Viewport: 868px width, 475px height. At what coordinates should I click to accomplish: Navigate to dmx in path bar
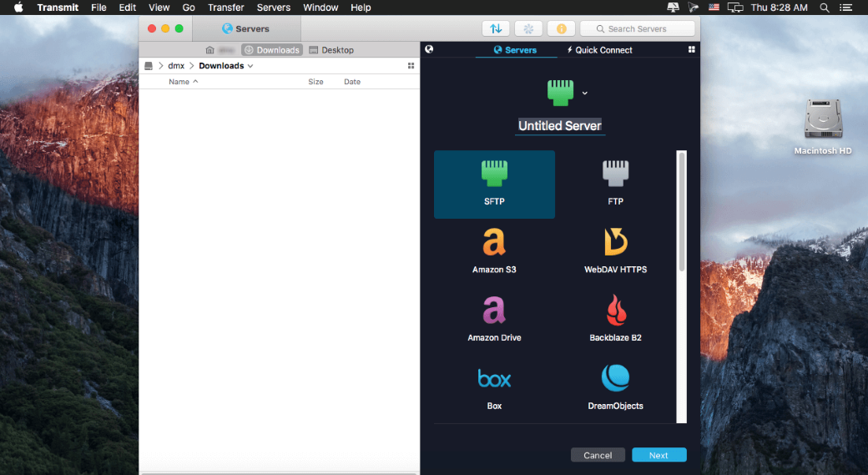pos(176,66)
